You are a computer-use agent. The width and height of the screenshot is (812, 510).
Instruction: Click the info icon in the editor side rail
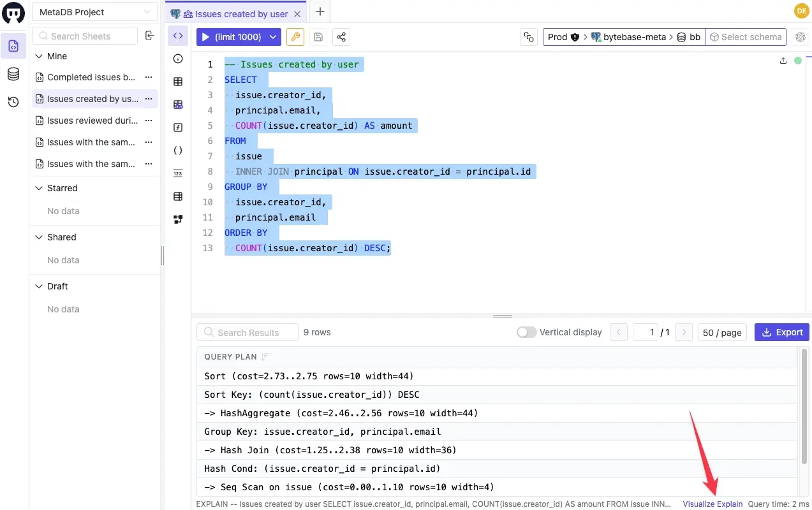[178, 59]
